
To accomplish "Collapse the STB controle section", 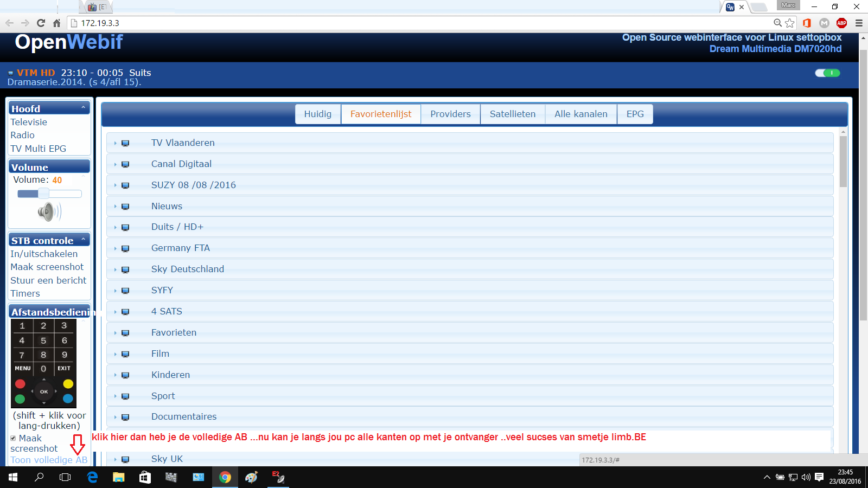I will pyautogui.click(x=83, y=240).
